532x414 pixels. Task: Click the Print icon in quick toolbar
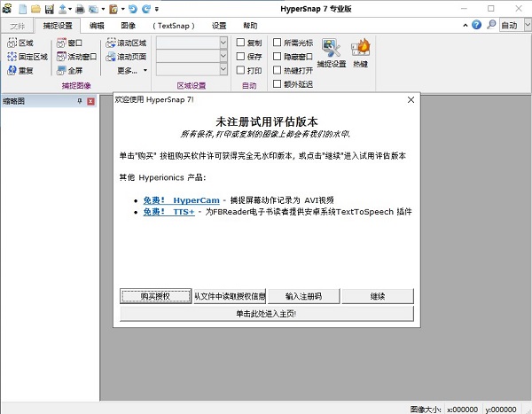tap(80, 9)
